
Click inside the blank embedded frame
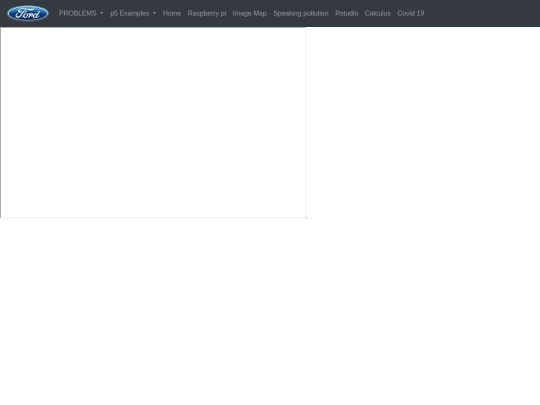(x=153, y=122)
